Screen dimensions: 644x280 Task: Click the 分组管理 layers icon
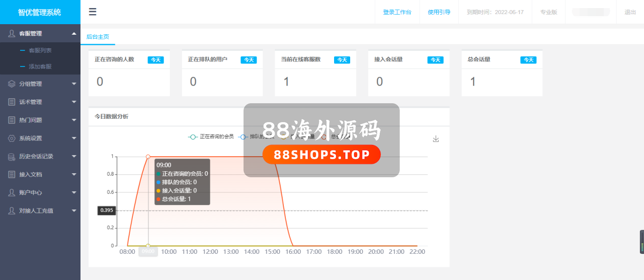pyautogui.click(x=12, y=84)
